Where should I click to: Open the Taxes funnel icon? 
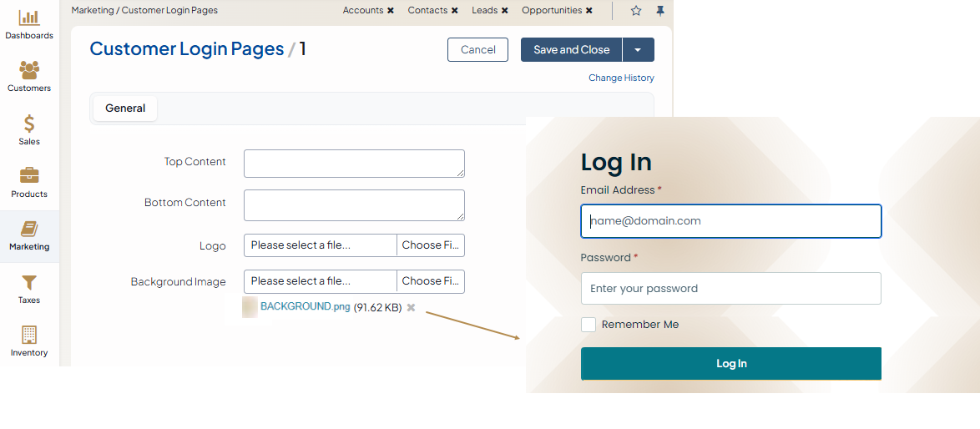[28, 282]
